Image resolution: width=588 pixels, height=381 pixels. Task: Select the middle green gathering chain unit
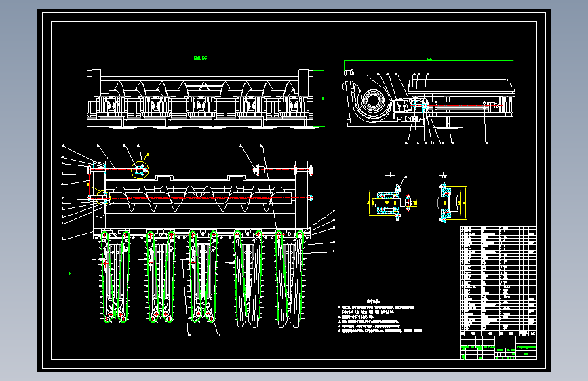tap(203, 277)
